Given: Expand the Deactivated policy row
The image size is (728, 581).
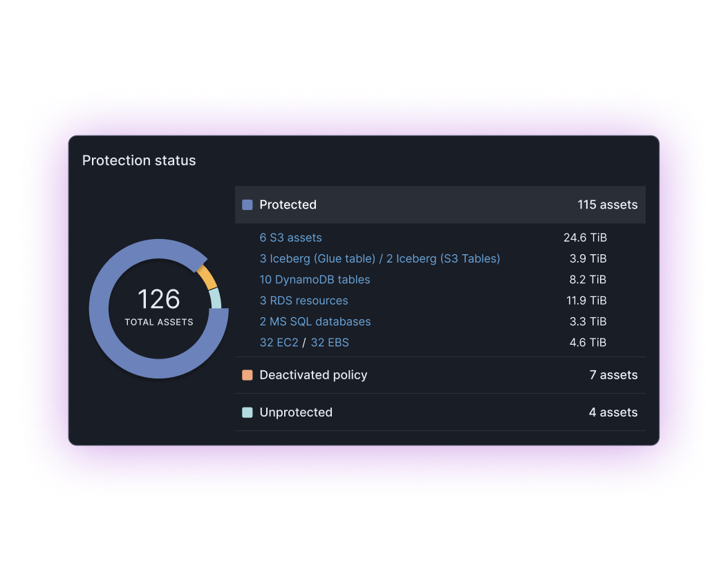Looking at the screenshot, I should (440, 375).
